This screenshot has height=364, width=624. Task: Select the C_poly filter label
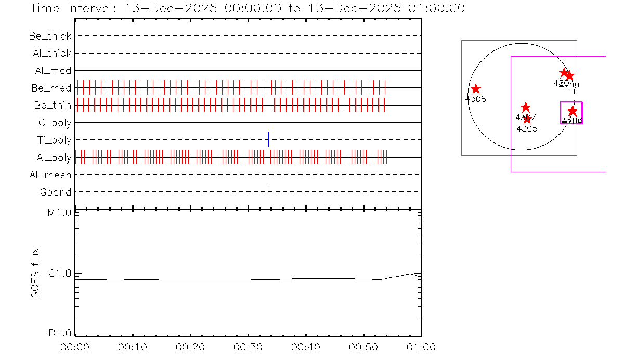point(55,123)
